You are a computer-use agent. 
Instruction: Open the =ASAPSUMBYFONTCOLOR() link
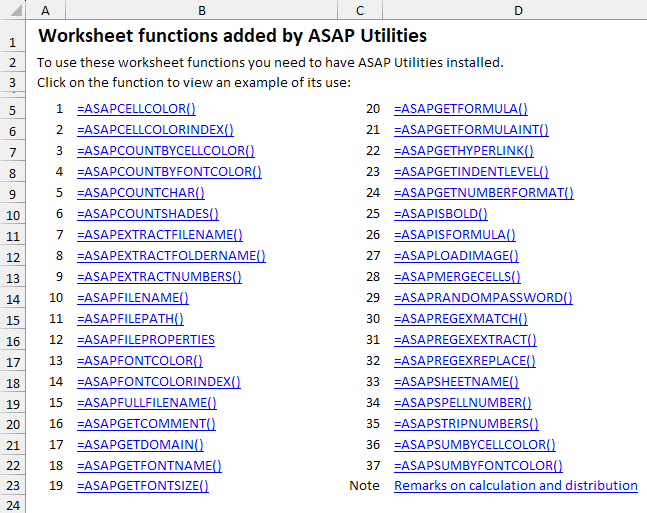478,465
